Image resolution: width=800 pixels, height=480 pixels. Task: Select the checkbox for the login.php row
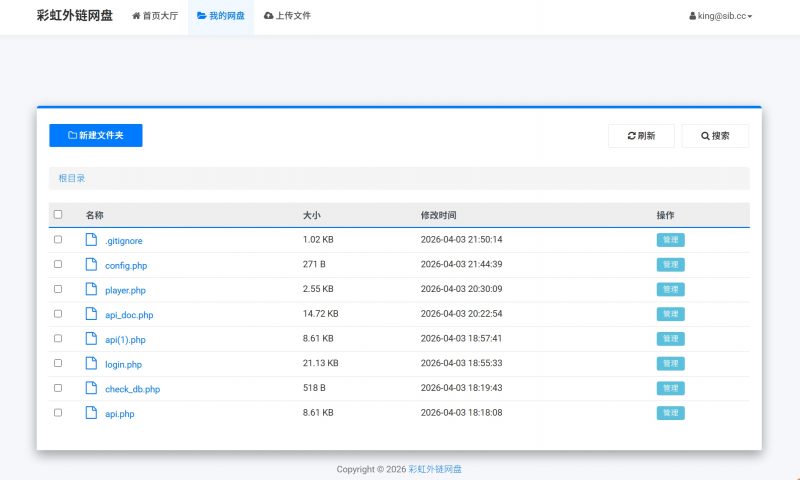[58, 363]
